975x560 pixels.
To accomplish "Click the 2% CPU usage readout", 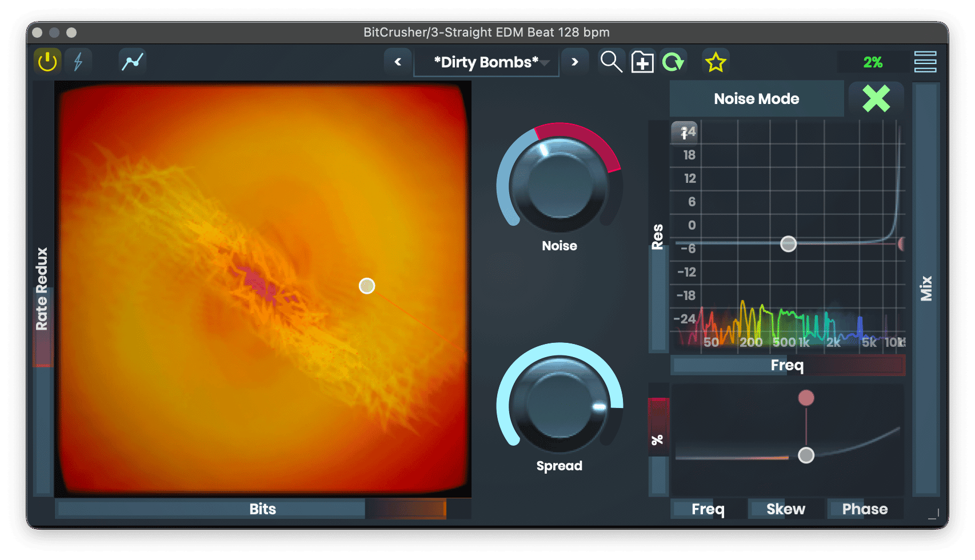I will click(873, 62).
